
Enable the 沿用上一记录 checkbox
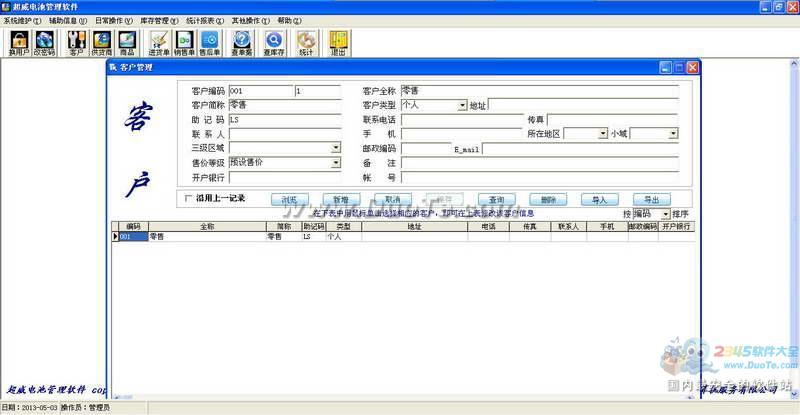coord(188,198)
